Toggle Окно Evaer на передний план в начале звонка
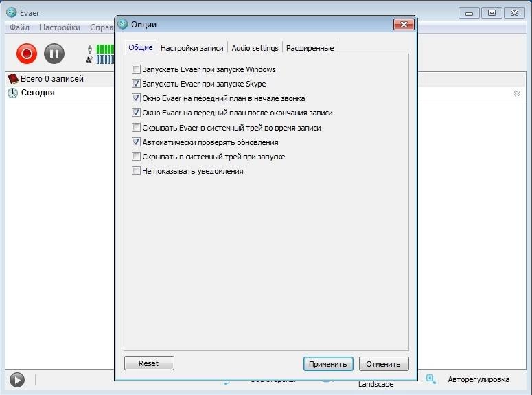Viewport: 532px width, 395px height. (136, 98)
